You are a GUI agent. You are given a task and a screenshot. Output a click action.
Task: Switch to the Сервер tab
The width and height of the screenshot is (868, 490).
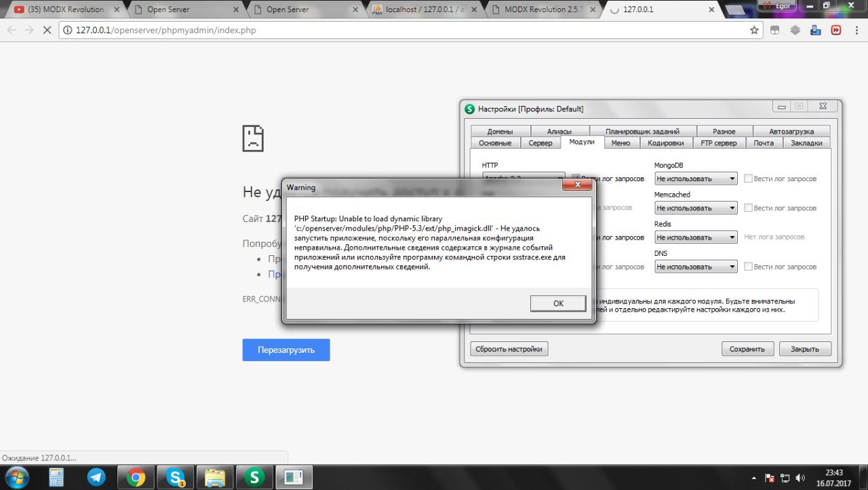click(540, 143)
